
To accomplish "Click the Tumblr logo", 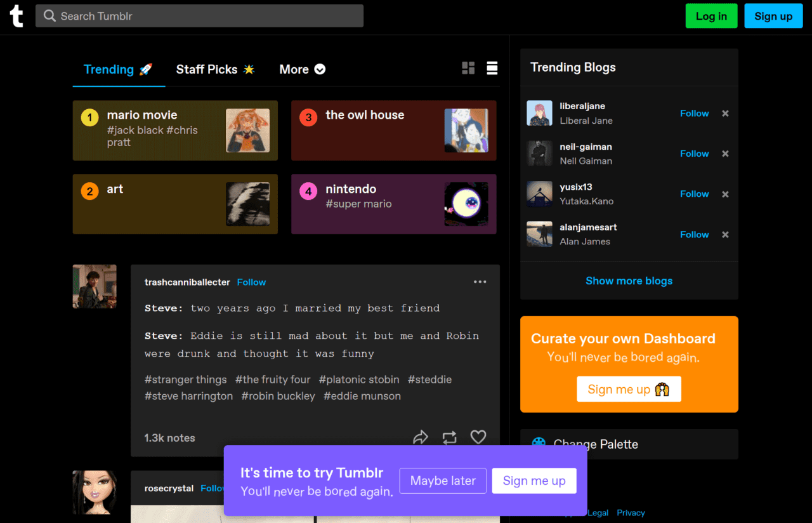I will click(x=16, y=16).
